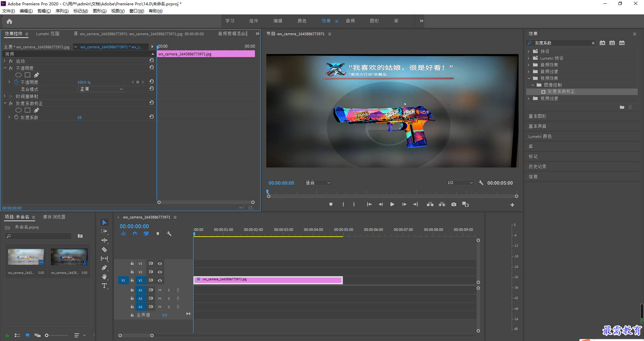Toggle timeline snap magnet
Screen dimensions: 644x341
coord(135,234)
